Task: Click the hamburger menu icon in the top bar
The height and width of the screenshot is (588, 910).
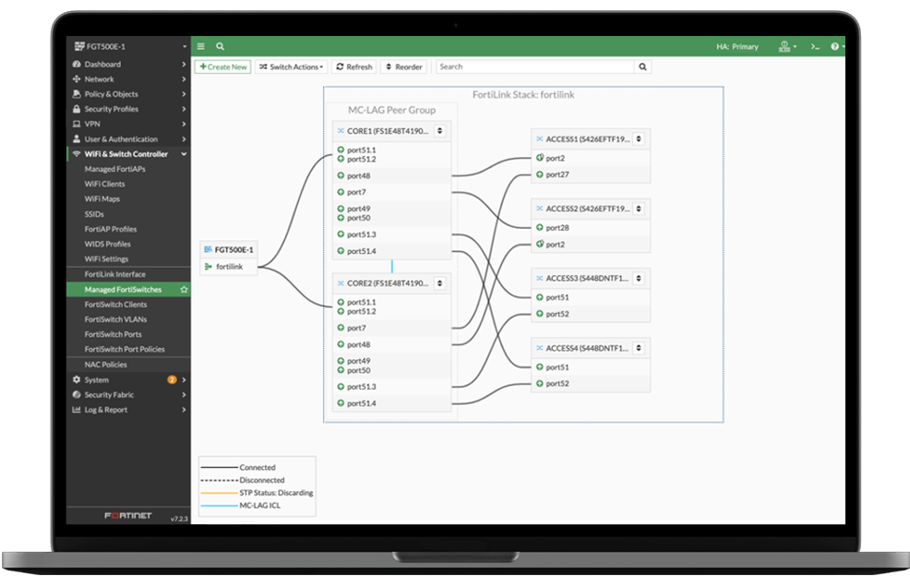Action: point(201,46)
